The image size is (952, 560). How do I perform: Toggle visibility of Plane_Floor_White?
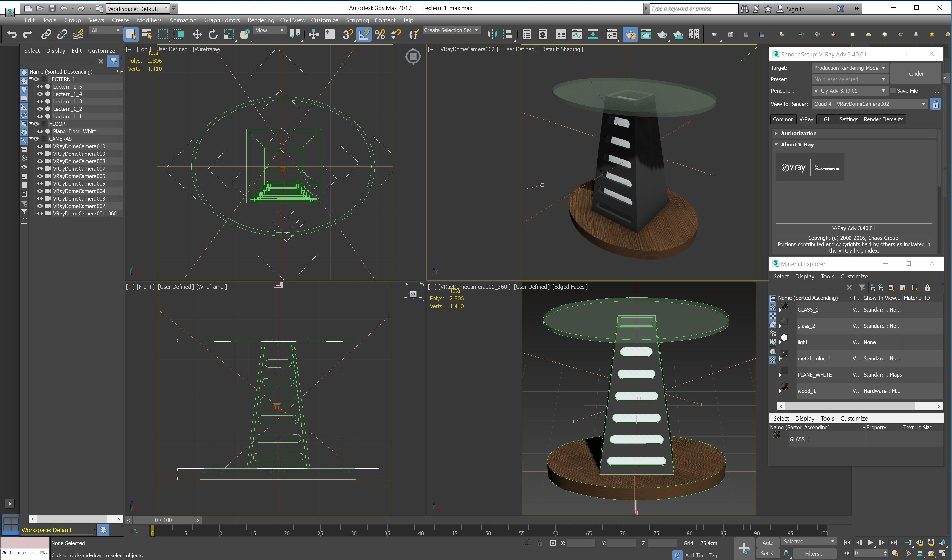click(40, 131)
